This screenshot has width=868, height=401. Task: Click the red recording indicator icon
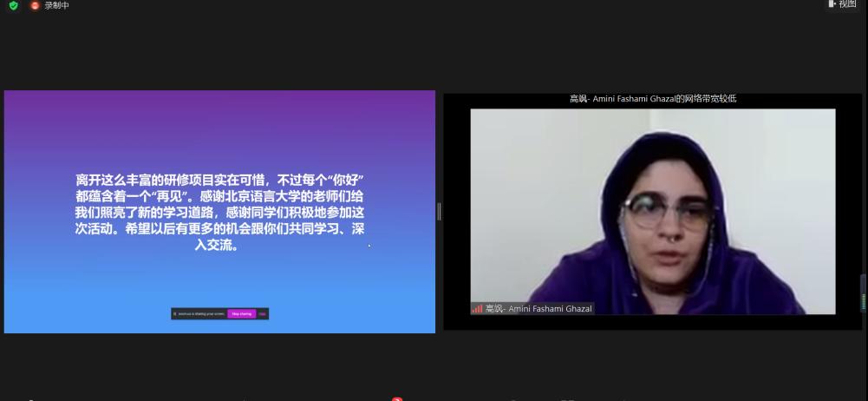(x=35, y=5)
